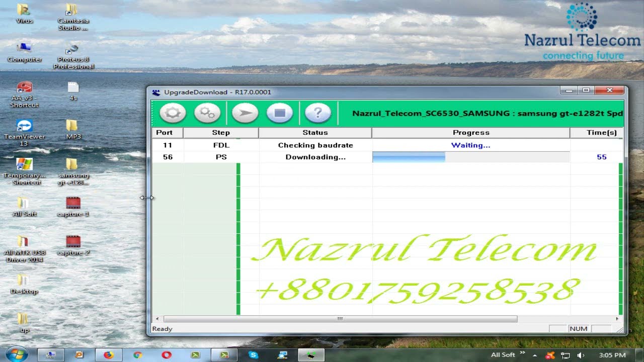644x362 pixels.
Task: Click the Status column header
Action: tap(315, 133)
